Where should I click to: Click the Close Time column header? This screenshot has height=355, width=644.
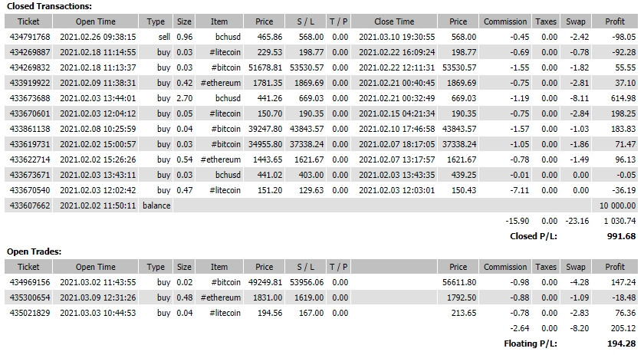[x=394, y=21]
